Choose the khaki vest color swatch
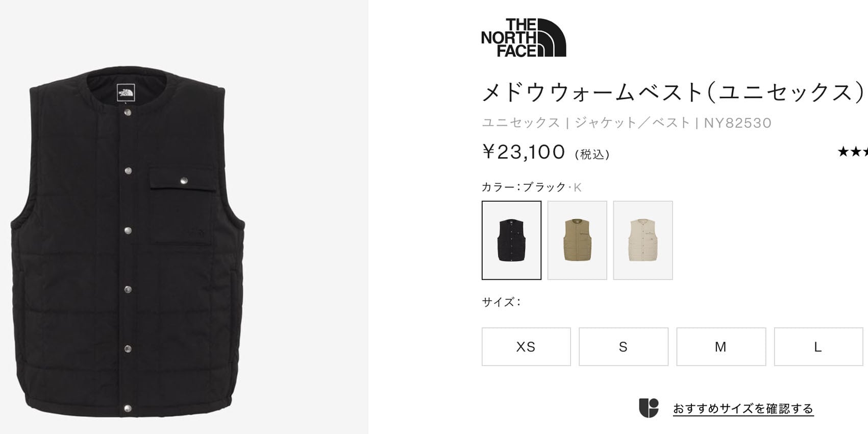 577,240
